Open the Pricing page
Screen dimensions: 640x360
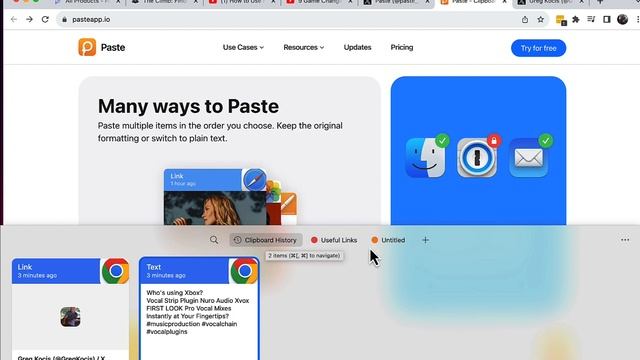point(402,47)
